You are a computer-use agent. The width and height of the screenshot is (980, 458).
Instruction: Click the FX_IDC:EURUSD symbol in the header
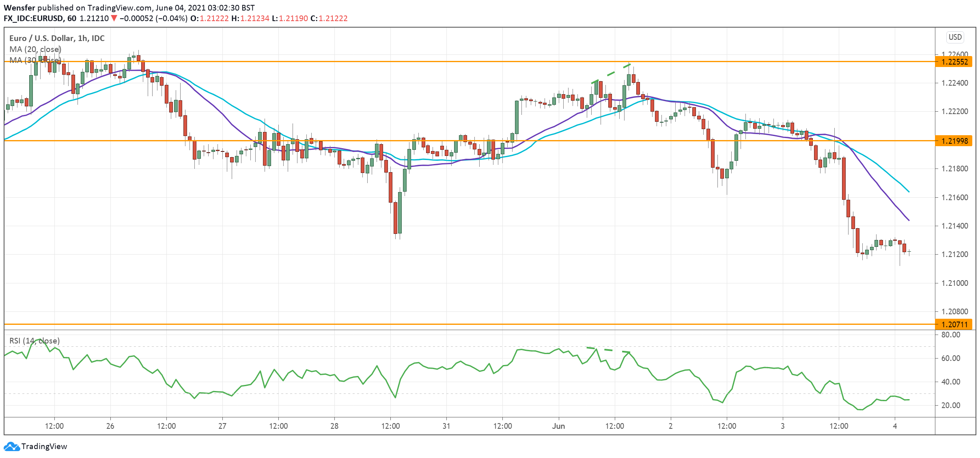point(33,18)
